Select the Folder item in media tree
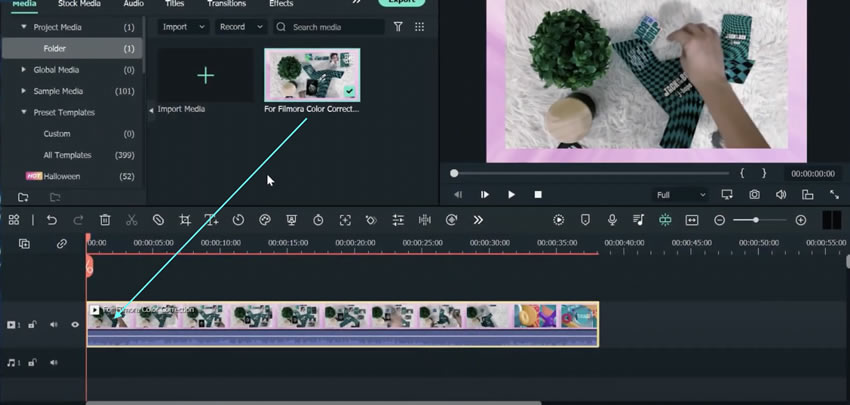Screen dimensions: 850x405 coord(72,48)
